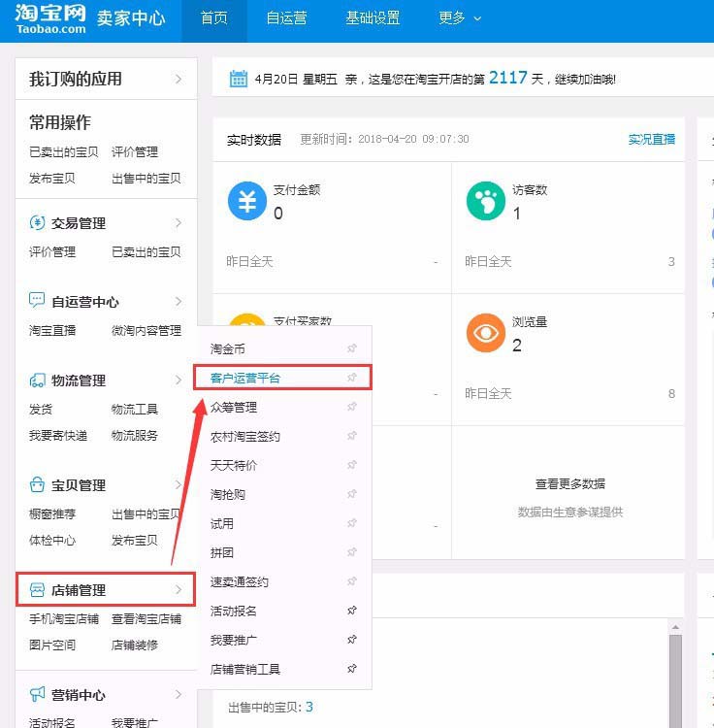Open 淘抢购 from the flyout menu

point(227,494)
